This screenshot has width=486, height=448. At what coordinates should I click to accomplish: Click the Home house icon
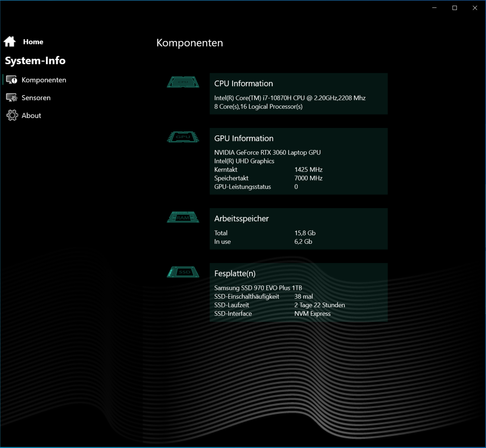[x=10, y=41]
